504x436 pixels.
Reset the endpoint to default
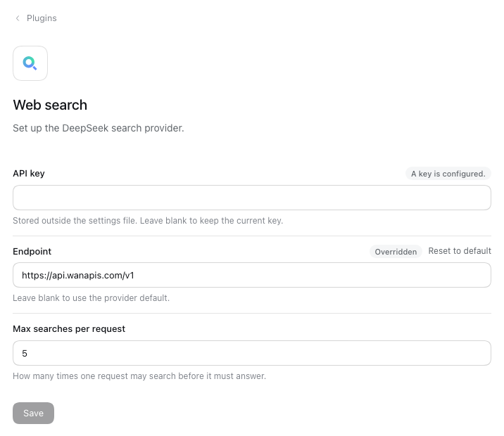pyautogui.click(x=460, y=251)
